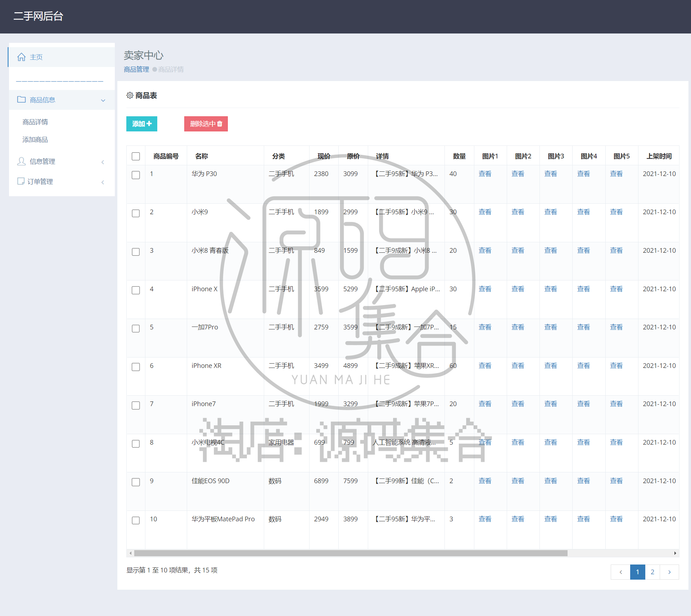Viewport: 691px width, 616px height.
Task: Check the 小米电视4C row checkbox
Action: pos(136,444)
